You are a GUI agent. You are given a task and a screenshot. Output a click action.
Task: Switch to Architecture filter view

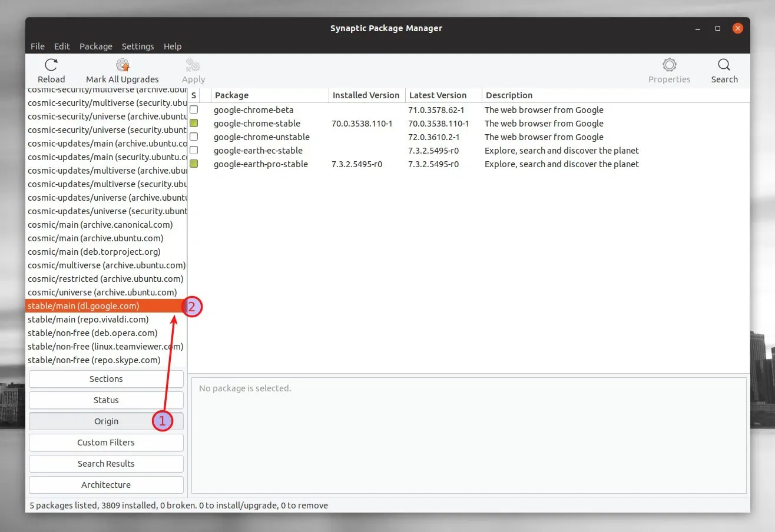pyautogui.click(x=106, y=485)
